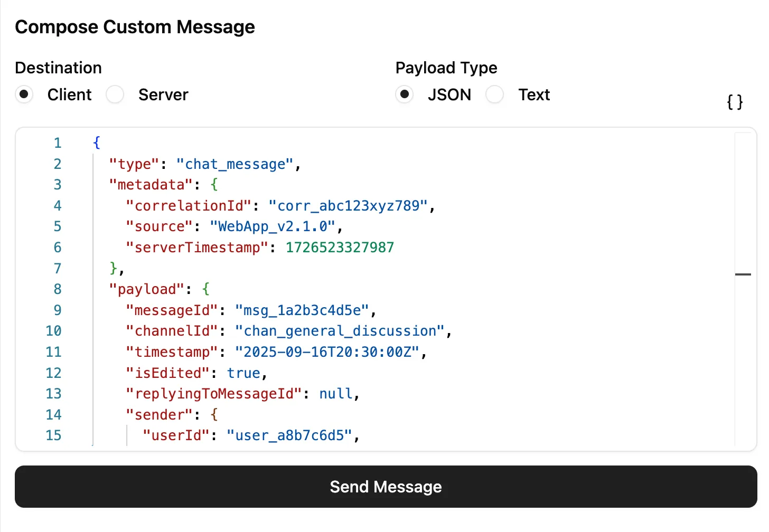Viewport: 769px width, 532px height.
Task: Click the userId value user_a8b7c6d5
Action: click(x=289, y=435)
